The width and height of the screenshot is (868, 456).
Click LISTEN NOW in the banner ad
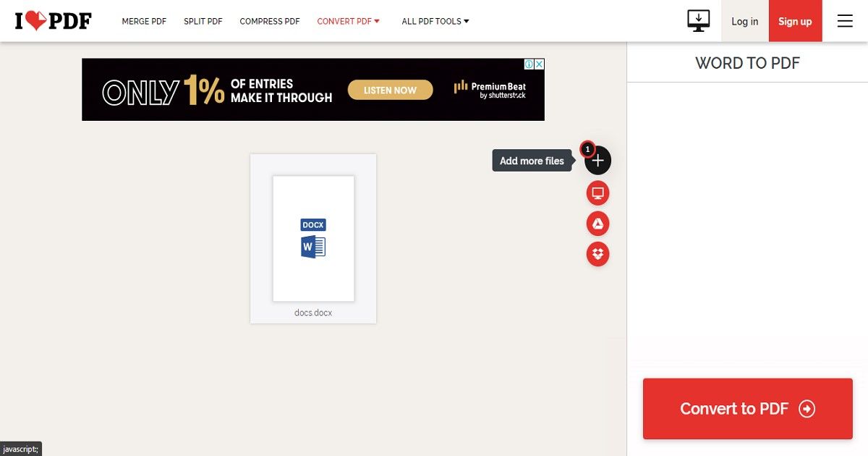pos(390,90)
